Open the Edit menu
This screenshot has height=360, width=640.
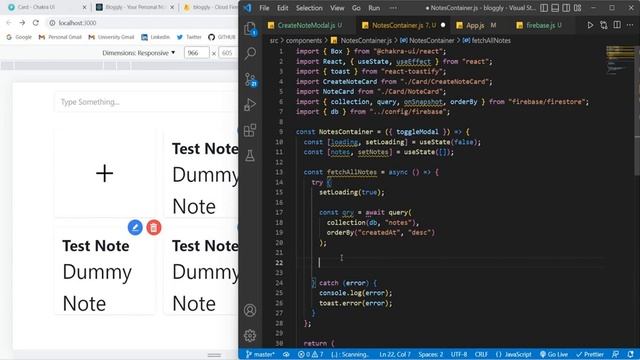(282, 8)
